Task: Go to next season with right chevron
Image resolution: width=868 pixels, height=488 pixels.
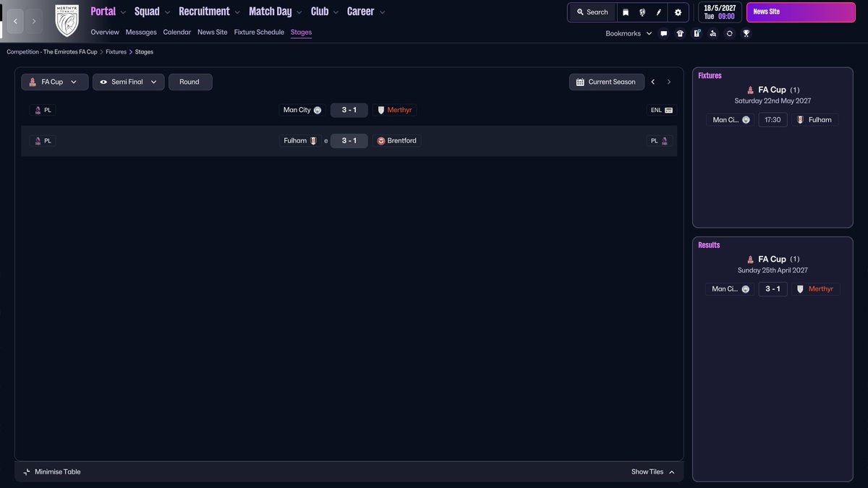Action: point(669,82)
